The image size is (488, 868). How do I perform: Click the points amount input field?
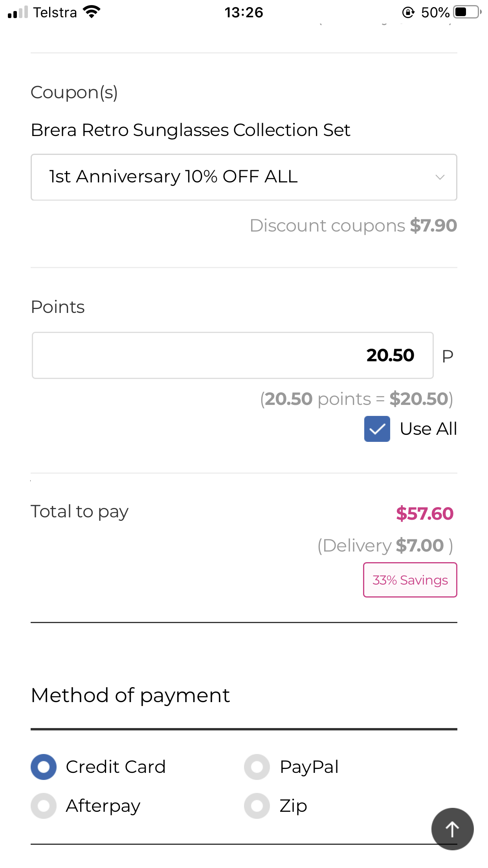233,355
